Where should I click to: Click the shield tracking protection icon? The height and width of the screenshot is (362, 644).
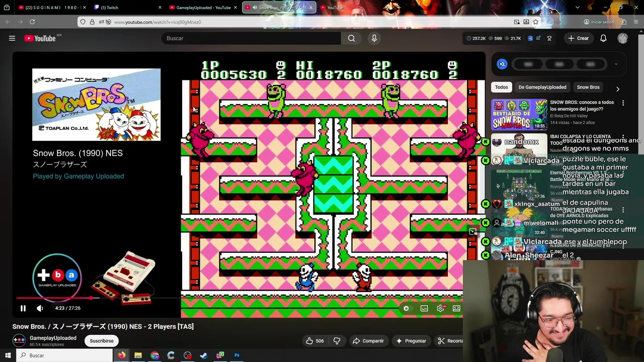[83, 22]
